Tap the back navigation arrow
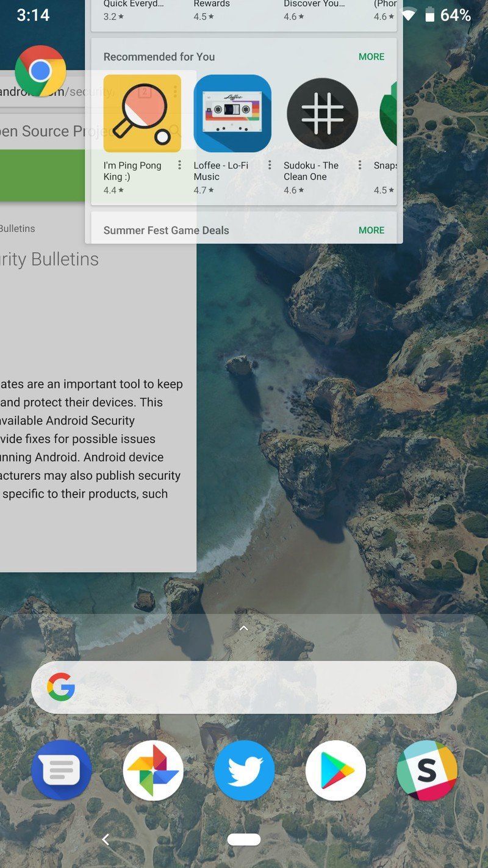 [x=106, y=840]
